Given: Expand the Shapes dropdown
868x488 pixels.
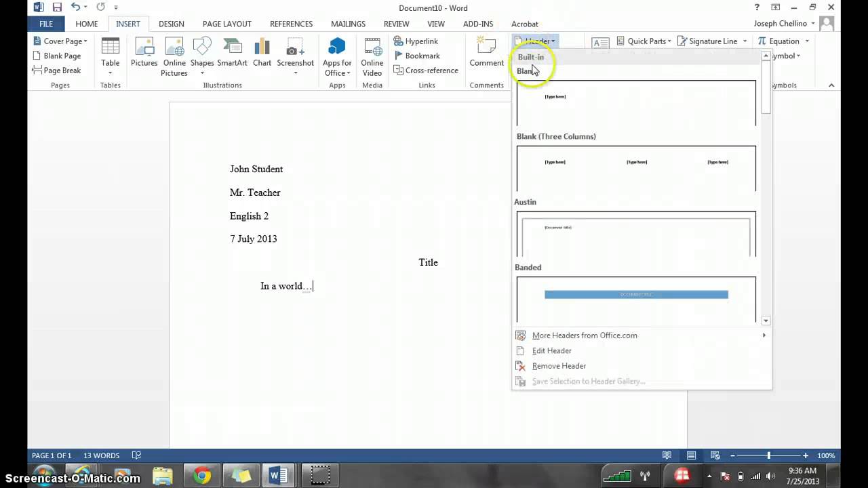Looking at the screenshot, I should [202, 73].
